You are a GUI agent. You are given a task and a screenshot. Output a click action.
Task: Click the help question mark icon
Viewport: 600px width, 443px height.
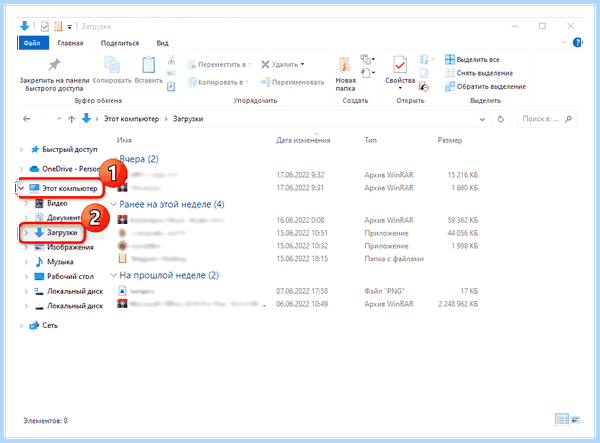point(577,42)
